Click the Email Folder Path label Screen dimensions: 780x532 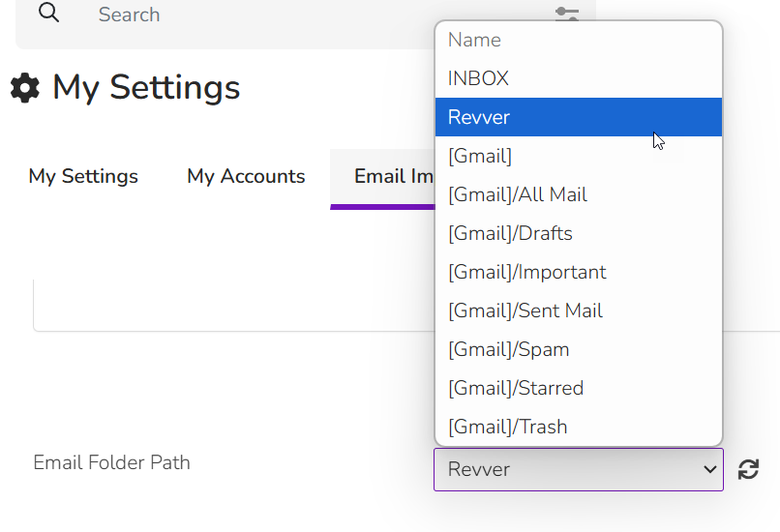(x=111, y=463)
